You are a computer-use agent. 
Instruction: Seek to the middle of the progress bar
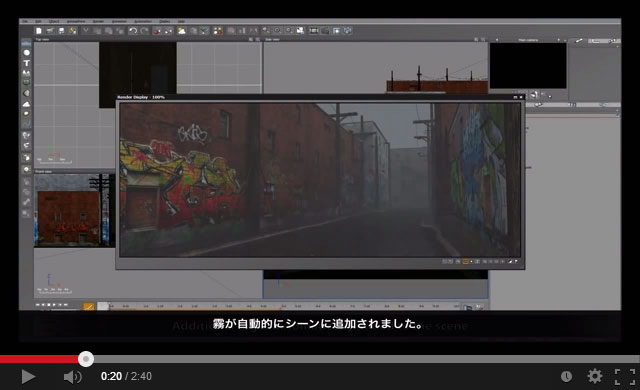click(320, 359)
